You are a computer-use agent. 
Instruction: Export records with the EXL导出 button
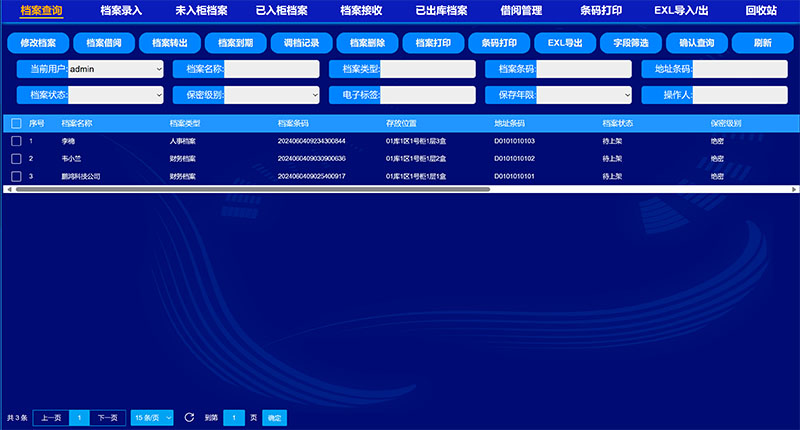565,44
